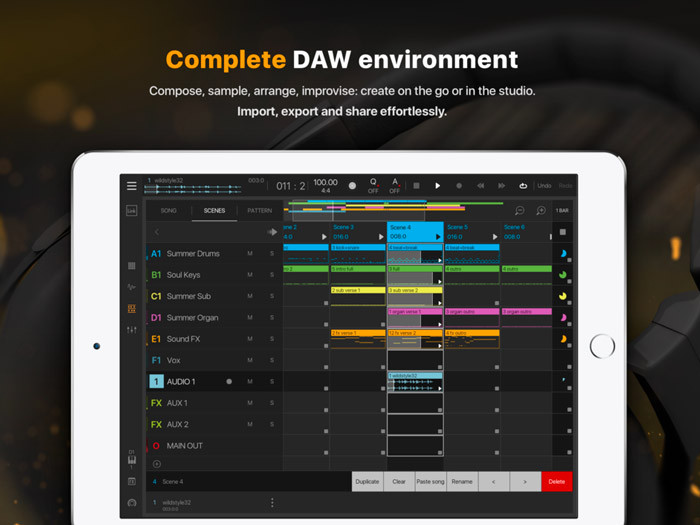This screenshot has height=525, width=700.
Task: Open the 1 BAR grid dropdown
Action: [x=562, y=211]
